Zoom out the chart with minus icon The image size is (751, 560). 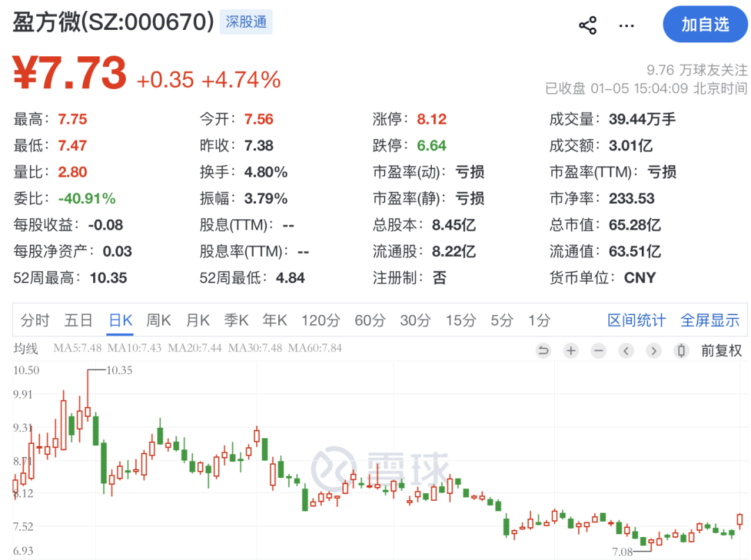(599, 351)
